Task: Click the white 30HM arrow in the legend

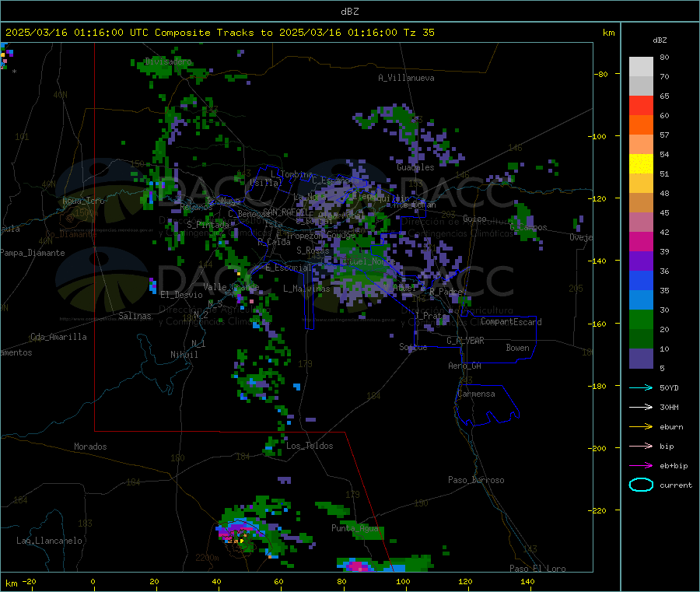Action: point(641,407)
